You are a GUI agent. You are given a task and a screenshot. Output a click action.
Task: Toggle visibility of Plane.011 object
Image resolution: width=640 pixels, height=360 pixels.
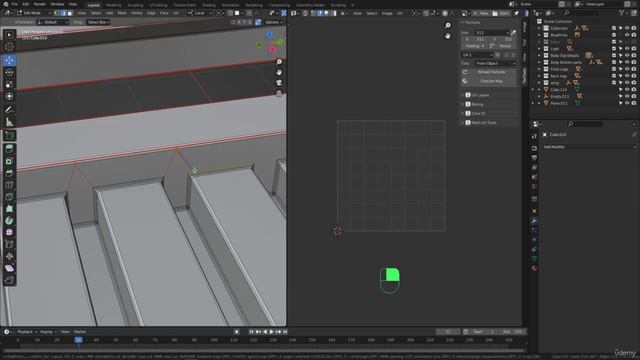click(627, 103)
